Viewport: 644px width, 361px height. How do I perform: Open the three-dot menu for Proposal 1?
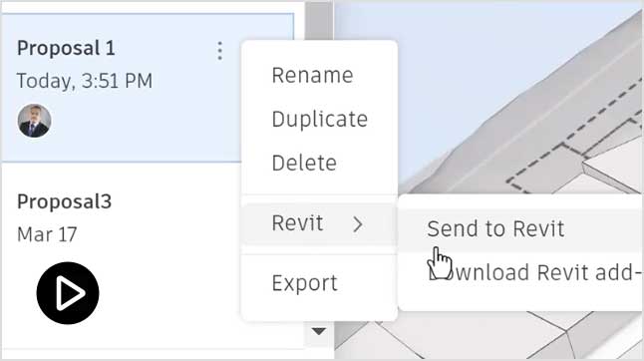(219, 51)
